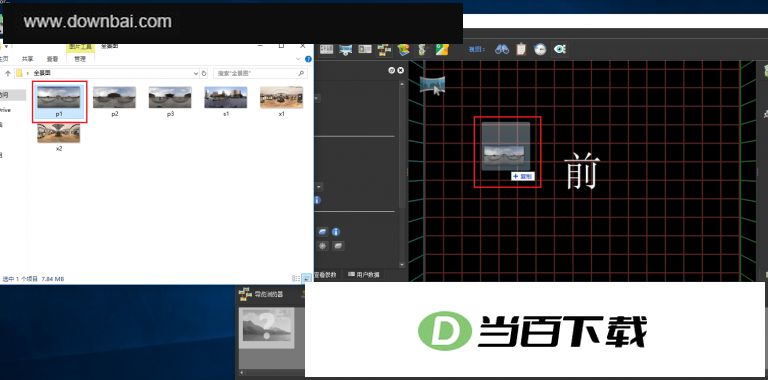This screenshot has height=380, width=768.
Task: Click the round clock-like view icon
Action: click(540, 49)
